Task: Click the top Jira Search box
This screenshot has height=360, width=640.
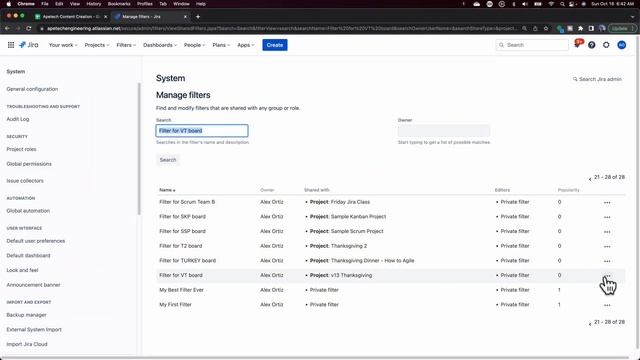Action: coord(532,45)
